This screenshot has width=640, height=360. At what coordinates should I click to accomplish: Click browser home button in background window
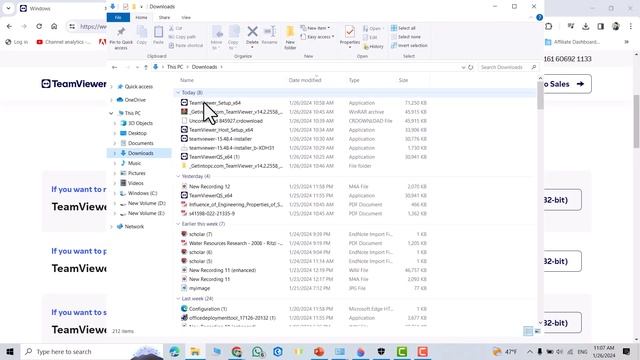pos(54,26)
